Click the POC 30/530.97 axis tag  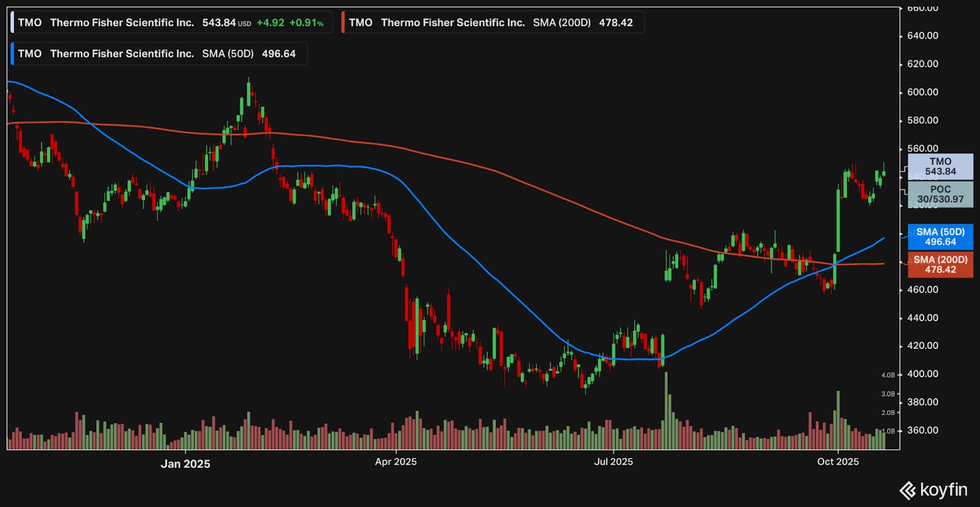pyautogui.click(x=940, y=194)
